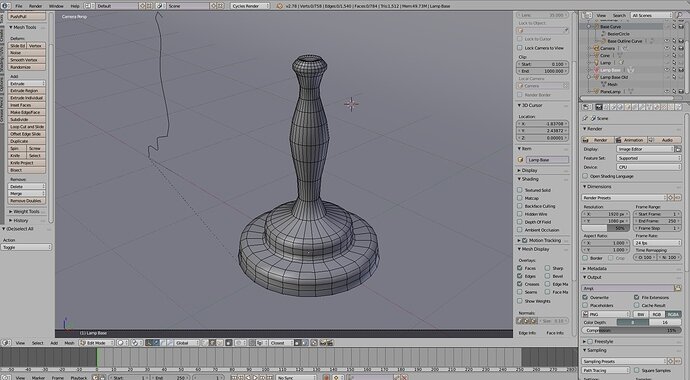Open the Render menu in the top bar
The width and height of the screenshot is (690, 380).
[x=35, y=6]
